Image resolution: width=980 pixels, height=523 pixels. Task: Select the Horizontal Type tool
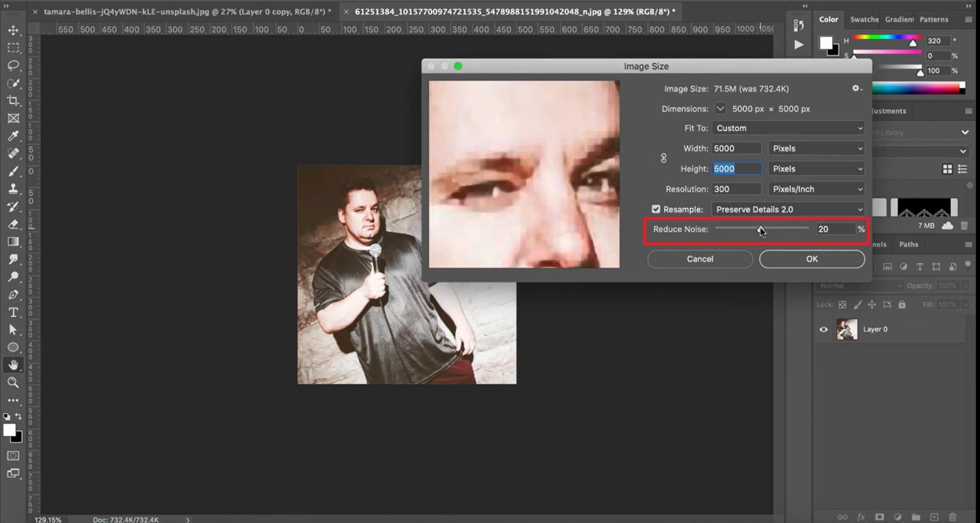(x=13, y=312)
